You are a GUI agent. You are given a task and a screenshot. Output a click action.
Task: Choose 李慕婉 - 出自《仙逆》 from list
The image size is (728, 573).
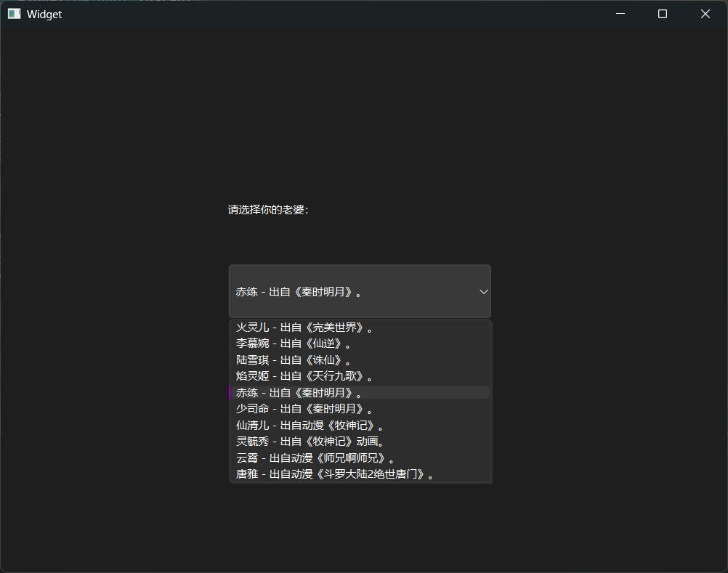[360, 344]
